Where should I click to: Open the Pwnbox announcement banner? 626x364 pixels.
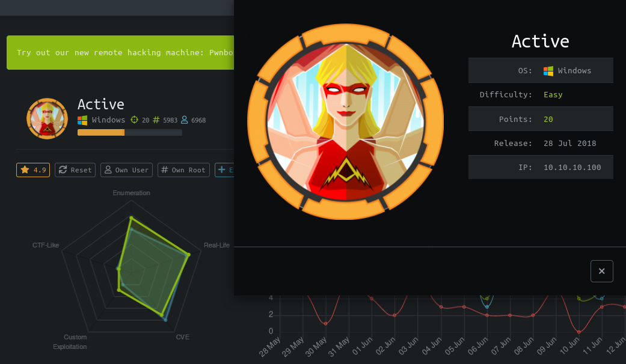tap(120, 53)
